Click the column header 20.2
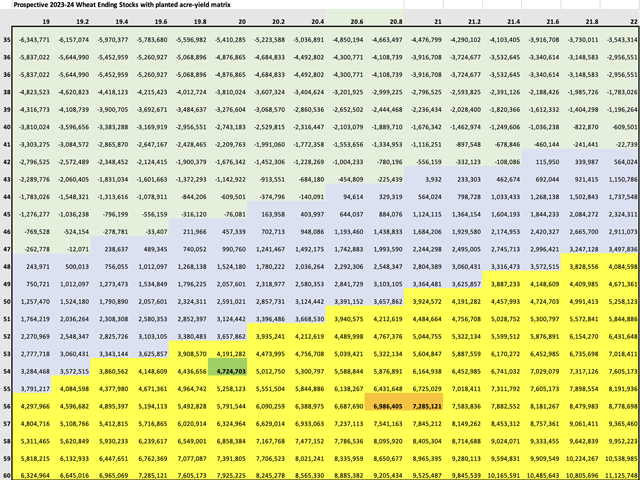Viewport: 640px width, 480px height. (270, 19)
